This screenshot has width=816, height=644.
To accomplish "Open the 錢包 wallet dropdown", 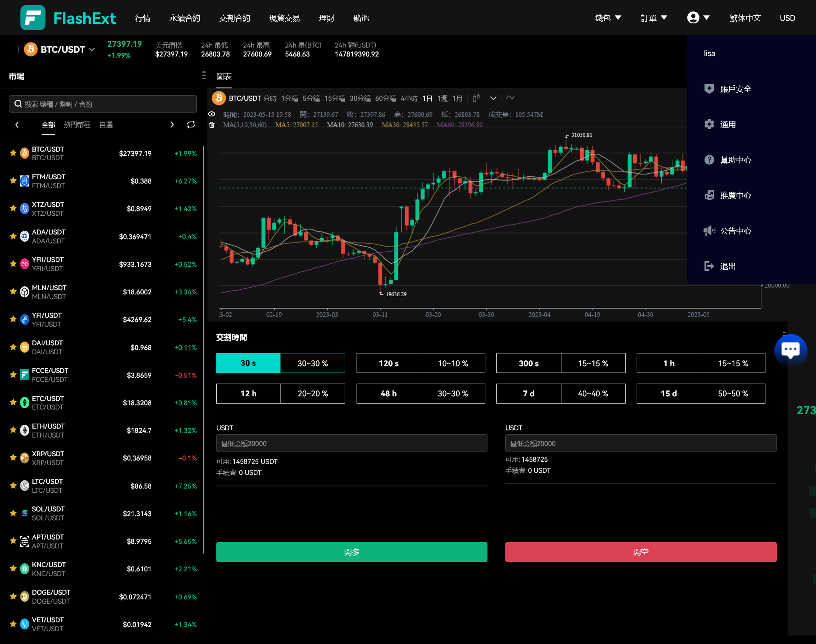I will [608, 18].
